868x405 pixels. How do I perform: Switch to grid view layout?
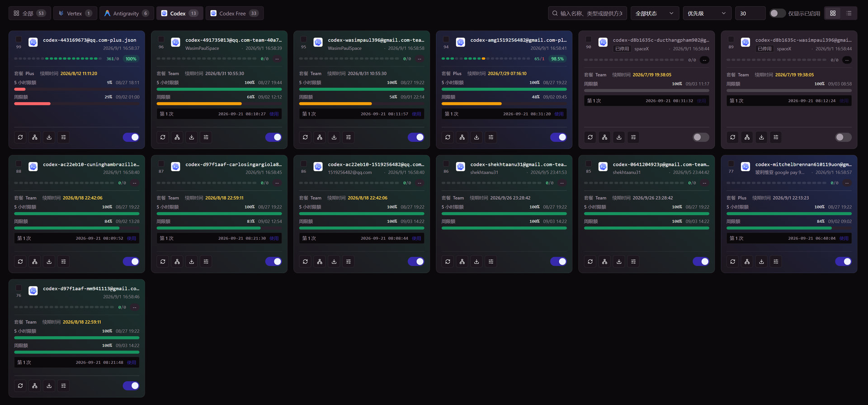tap(833, 13)
